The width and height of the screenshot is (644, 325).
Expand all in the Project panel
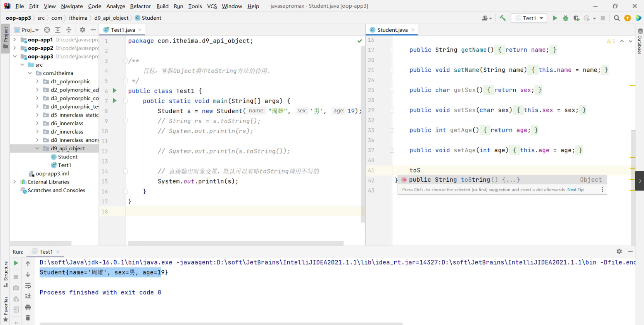58,30
